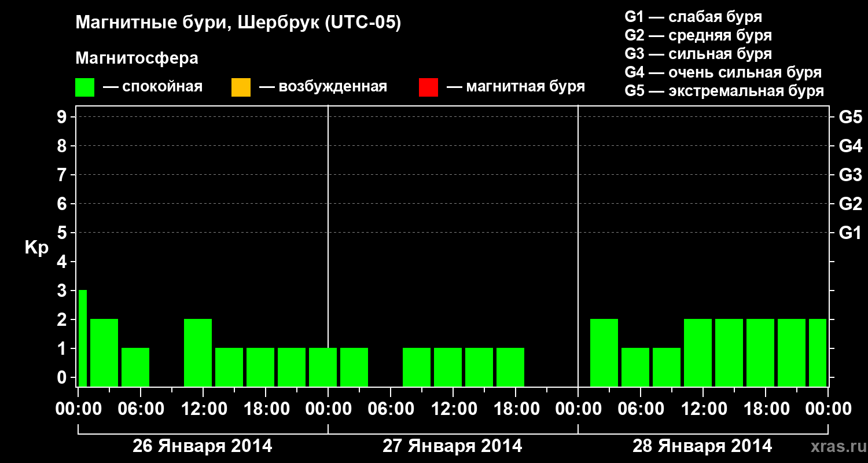
Task: Click the last narrow Kp 2 bar on 28 Января
Action: pos(818,352)
